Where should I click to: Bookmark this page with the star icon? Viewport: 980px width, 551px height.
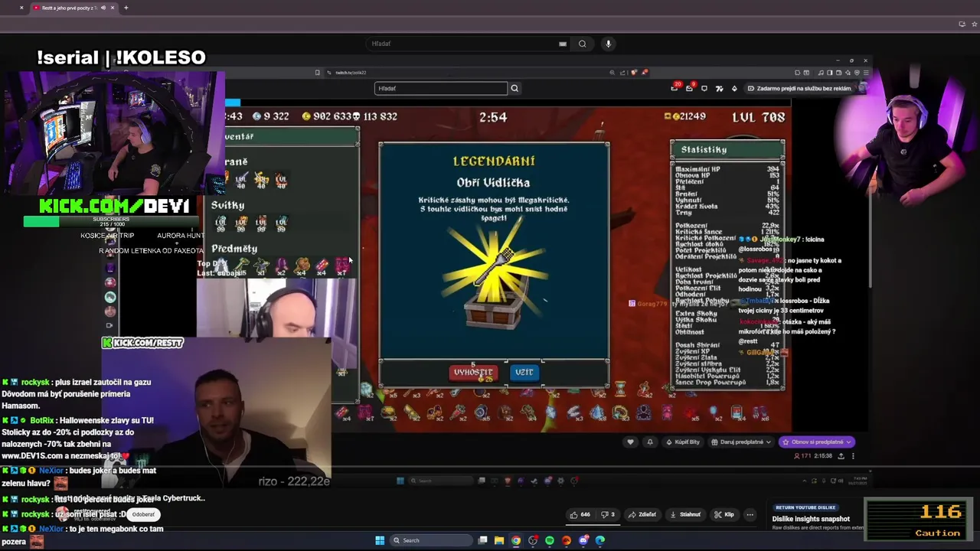[973, 24]
